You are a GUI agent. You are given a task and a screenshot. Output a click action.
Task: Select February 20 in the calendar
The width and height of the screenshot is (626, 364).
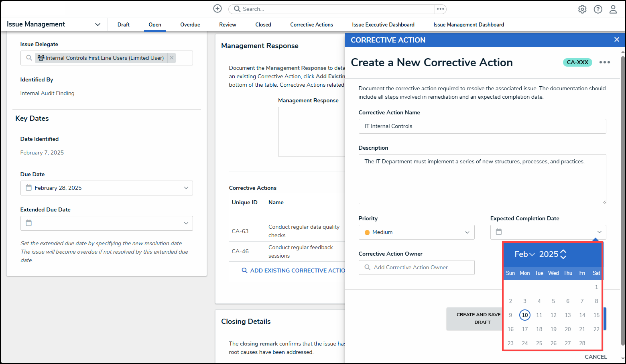coord(567,329)
